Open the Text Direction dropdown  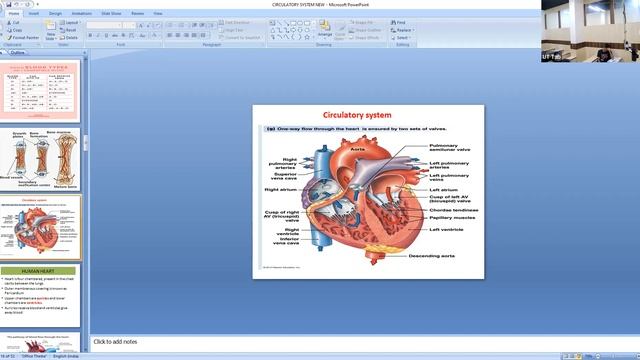(236, 23)
